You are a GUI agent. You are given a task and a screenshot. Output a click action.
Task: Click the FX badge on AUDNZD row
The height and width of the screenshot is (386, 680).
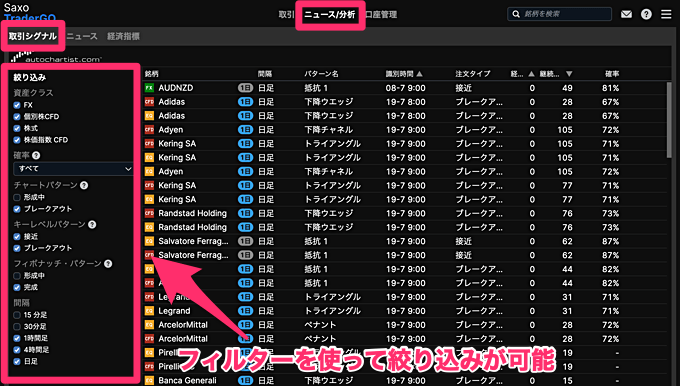tap(149, 88)
